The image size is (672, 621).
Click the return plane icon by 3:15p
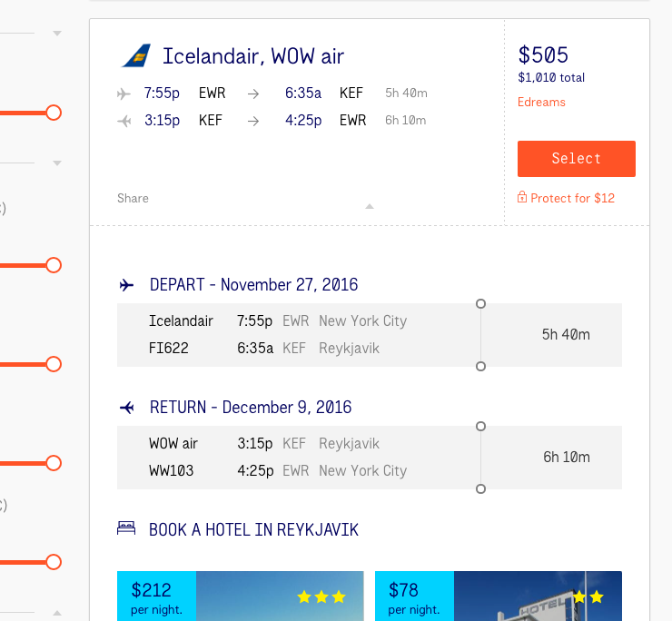tap(124, 121)
